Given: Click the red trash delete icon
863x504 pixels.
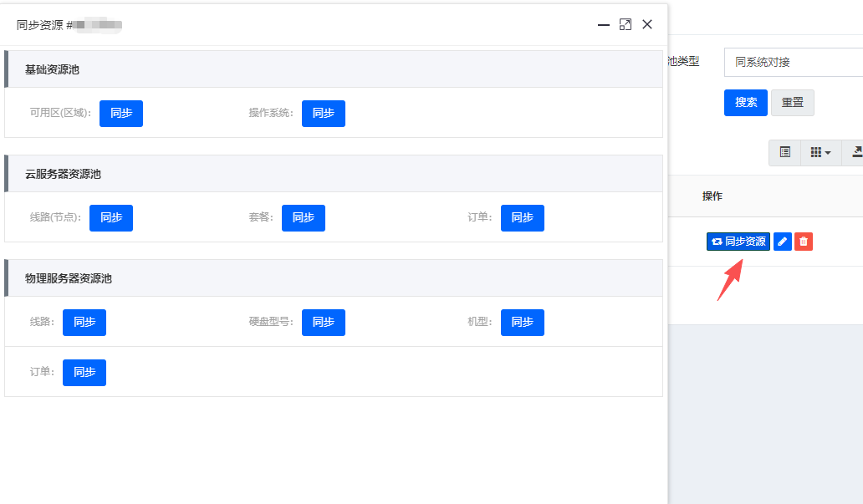Looking at the screenshot, I should click(x=804, y=242).
